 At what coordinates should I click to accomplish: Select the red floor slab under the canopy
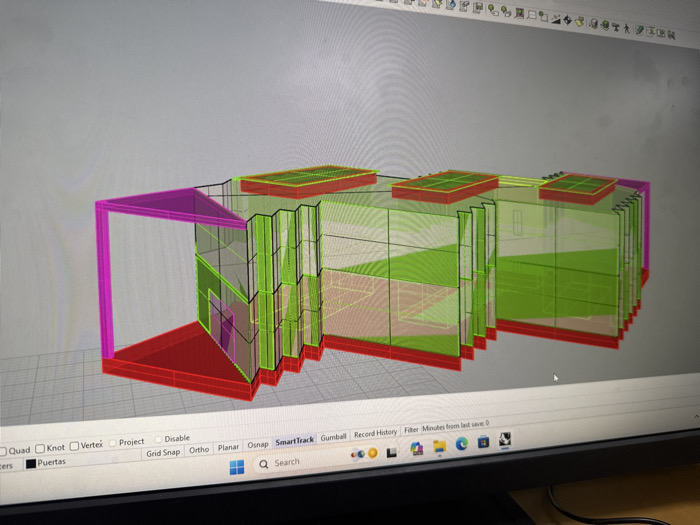click(x=176, y=362)
